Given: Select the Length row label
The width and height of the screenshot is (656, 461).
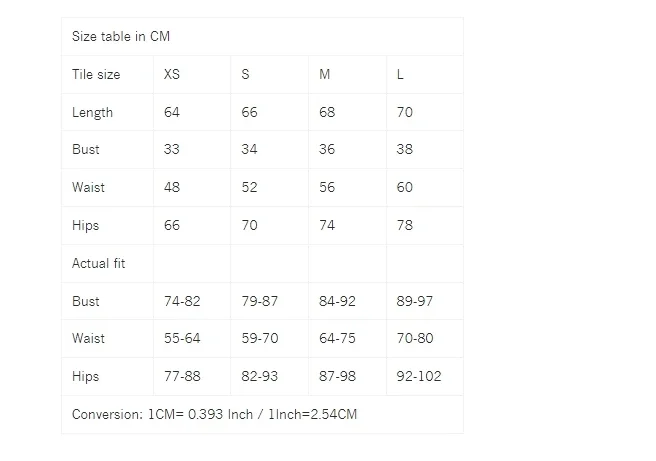Looking at the screenshot, I should click(92, 113).
